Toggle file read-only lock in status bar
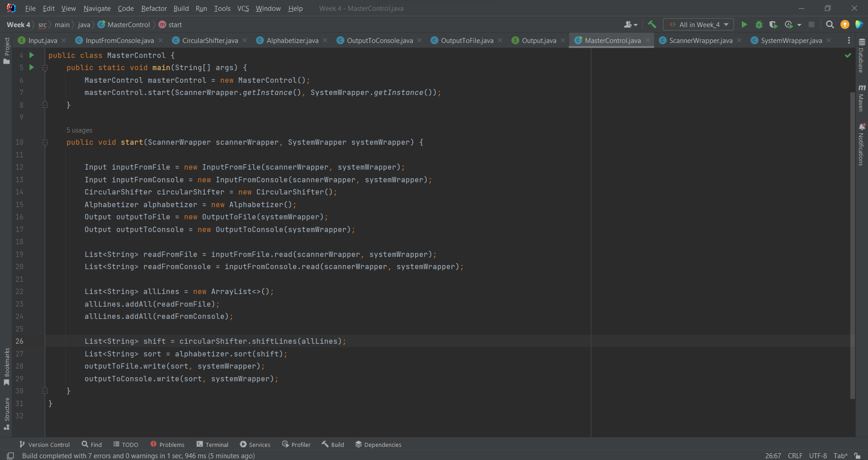This screenshot has height=460, width=868. tap(857, 455)
